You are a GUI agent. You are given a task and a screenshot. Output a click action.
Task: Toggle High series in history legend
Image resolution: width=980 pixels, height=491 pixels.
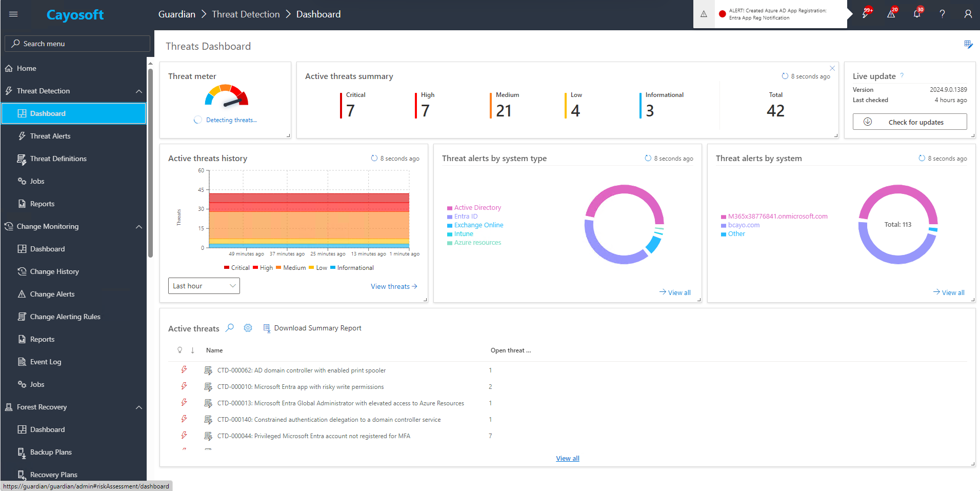click(263, 267)
